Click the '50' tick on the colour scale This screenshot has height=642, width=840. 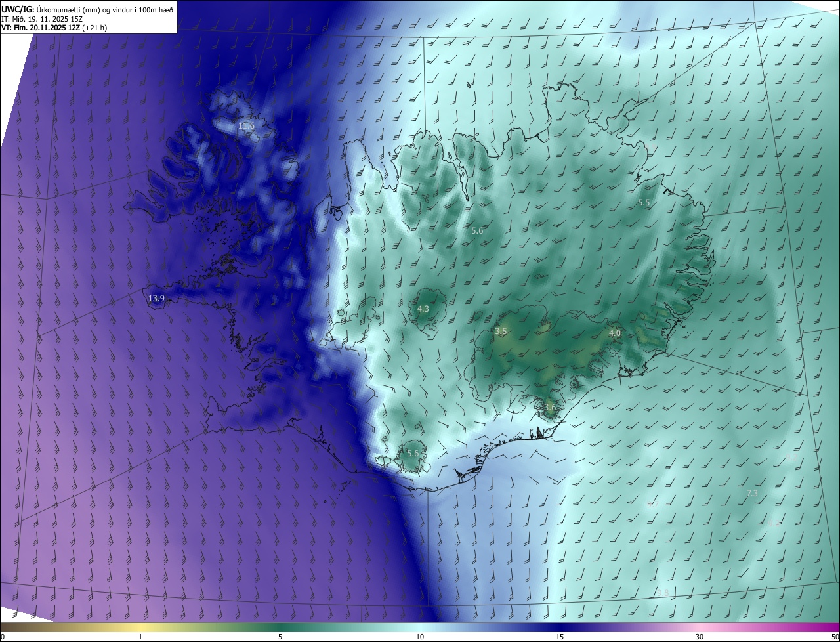coord(835,637)
